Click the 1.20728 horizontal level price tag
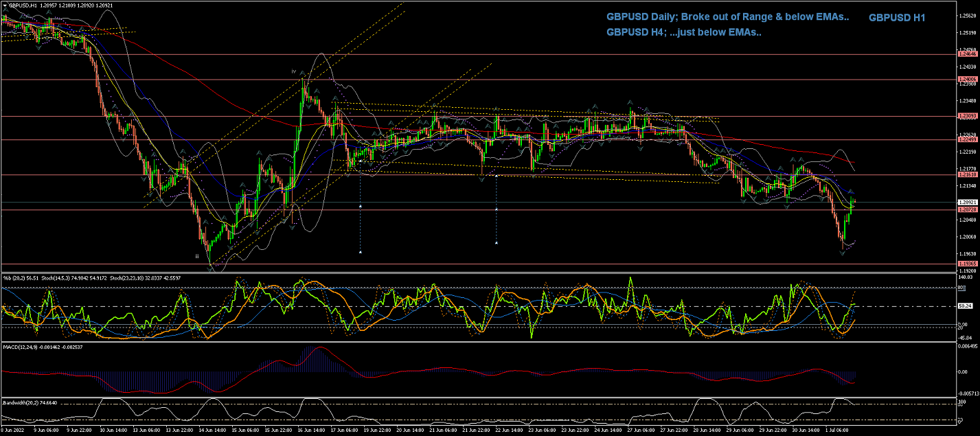 967,209
